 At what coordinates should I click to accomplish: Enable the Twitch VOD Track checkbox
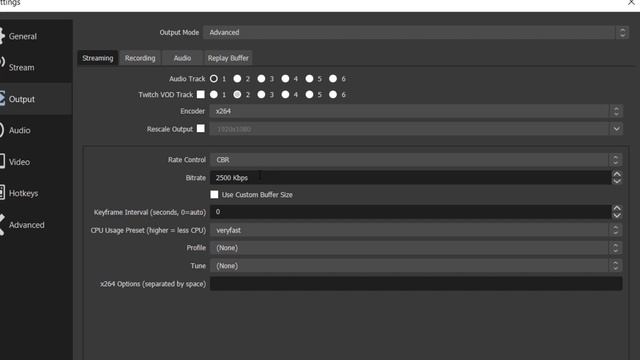(200, 94)
